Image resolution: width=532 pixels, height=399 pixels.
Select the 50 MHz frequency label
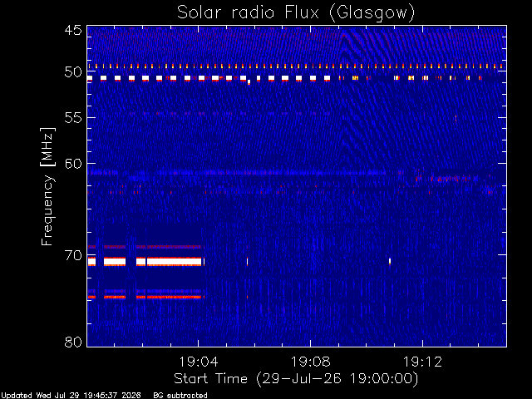(x=73, y=72)
